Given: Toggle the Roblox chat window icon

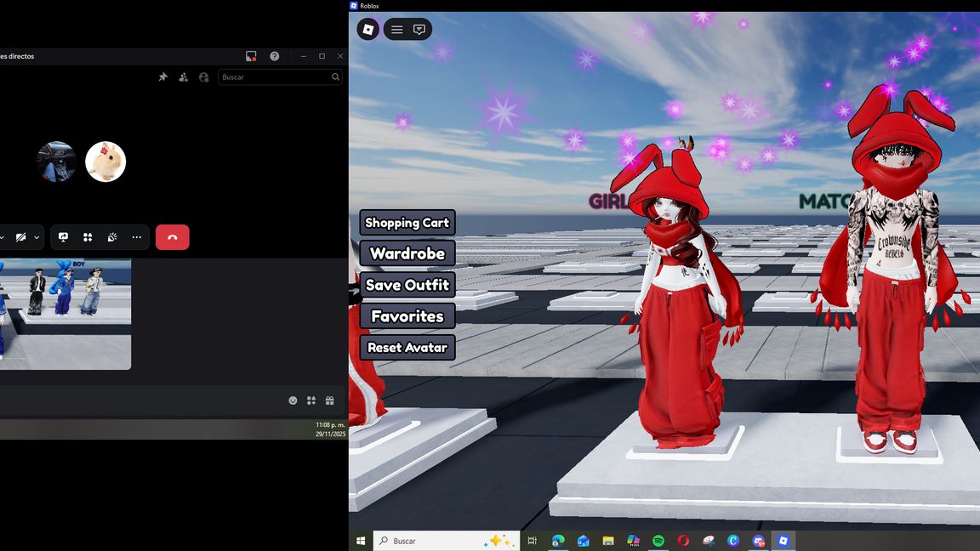Looking at the screenshot, I should pos(419,30).
